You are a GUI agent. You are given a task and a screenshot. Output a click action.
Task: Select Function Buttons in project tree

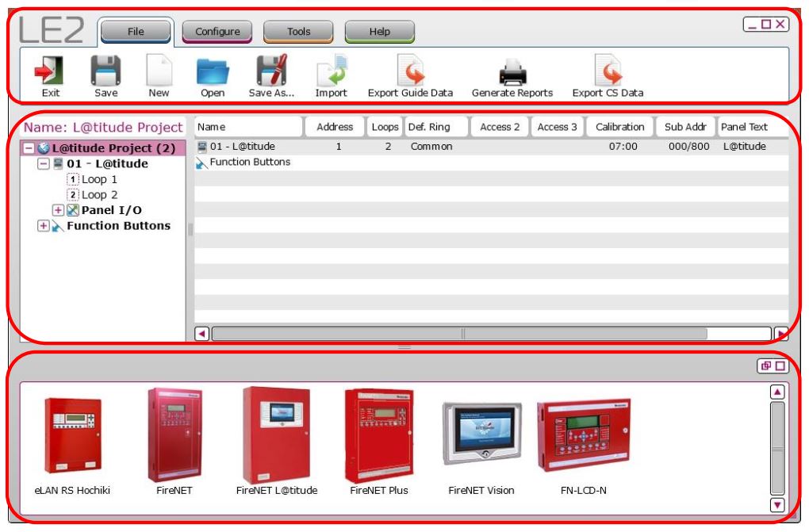[119, 226]
